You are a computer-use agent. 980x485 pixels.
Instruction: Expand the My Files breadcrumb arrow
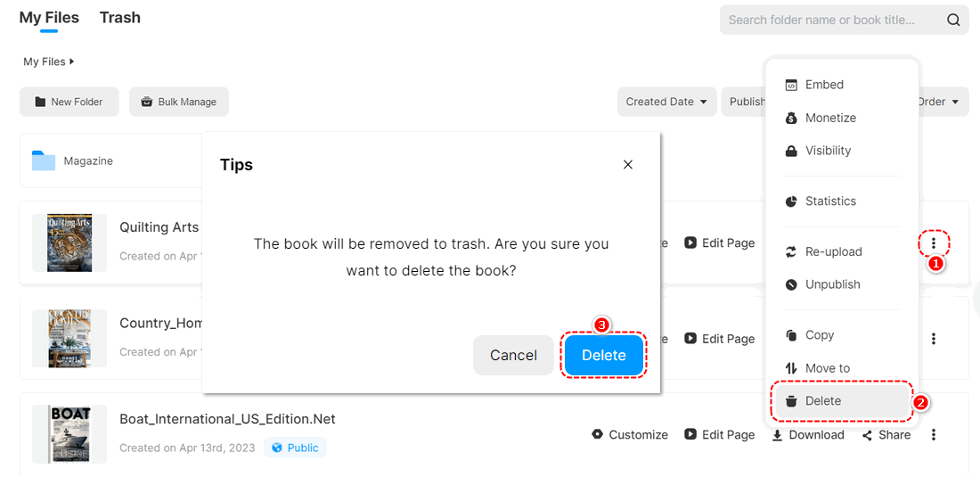click(x=72, y=62)
